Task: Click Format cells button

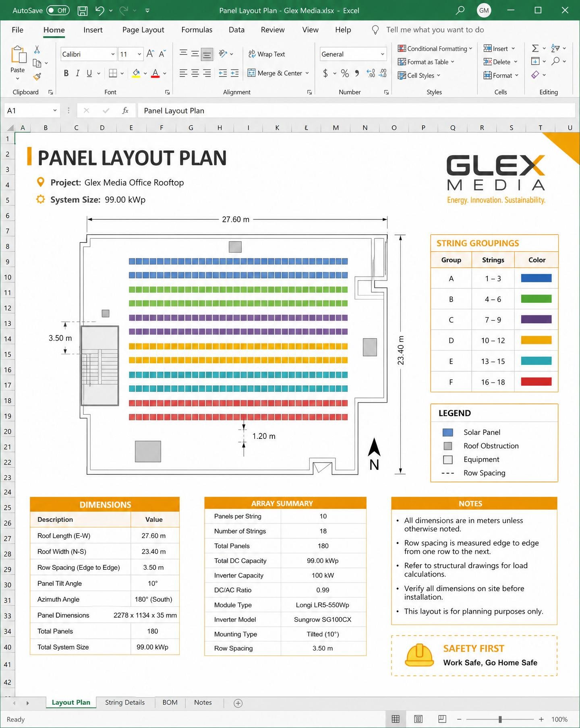Action: tap(501, 75)
